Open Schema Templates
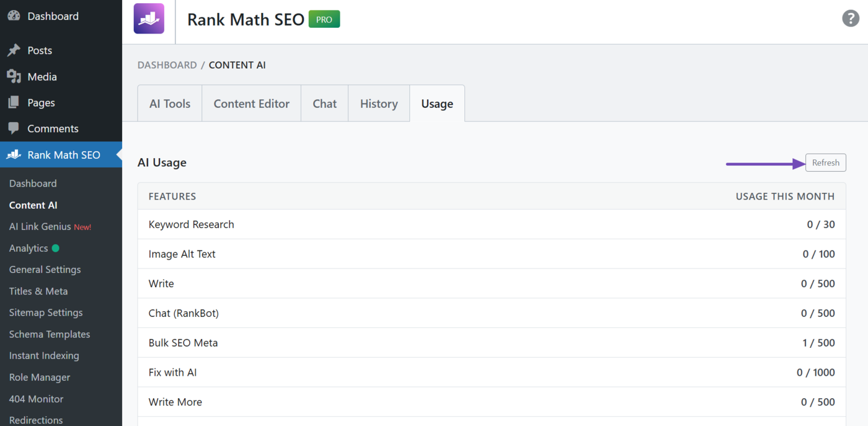Screen dimensions: 868x426 click(50, 334)
